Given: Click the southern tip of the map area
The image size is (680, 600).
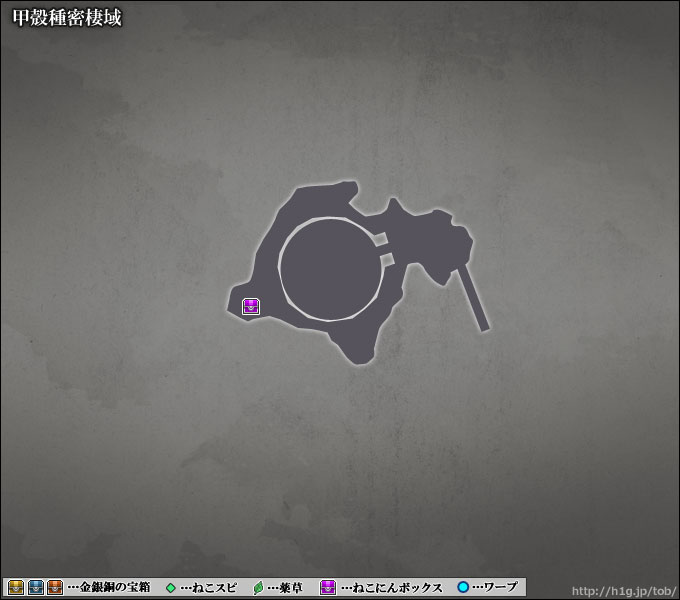Looking at the screenshot, I should (x=356, y=358).
